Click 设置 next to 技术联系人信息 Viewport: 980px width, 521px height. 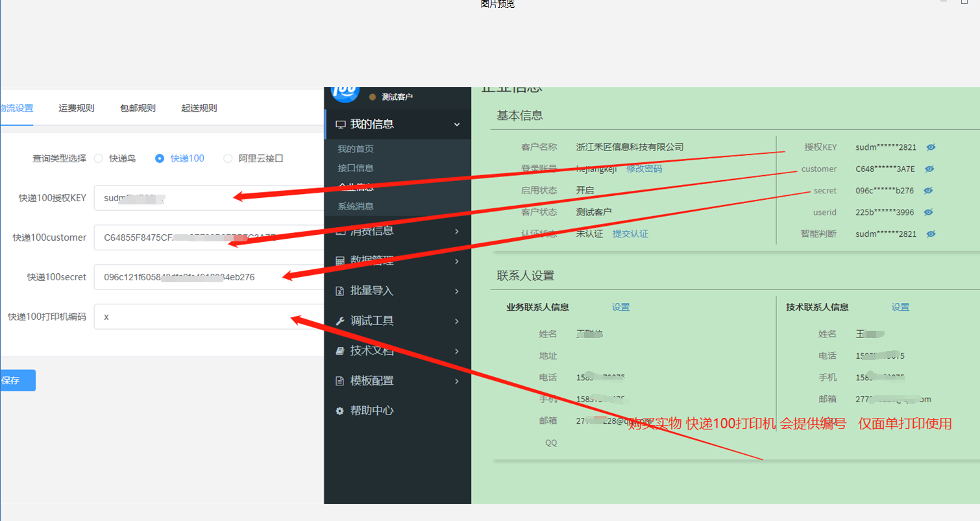click(900, 307)
